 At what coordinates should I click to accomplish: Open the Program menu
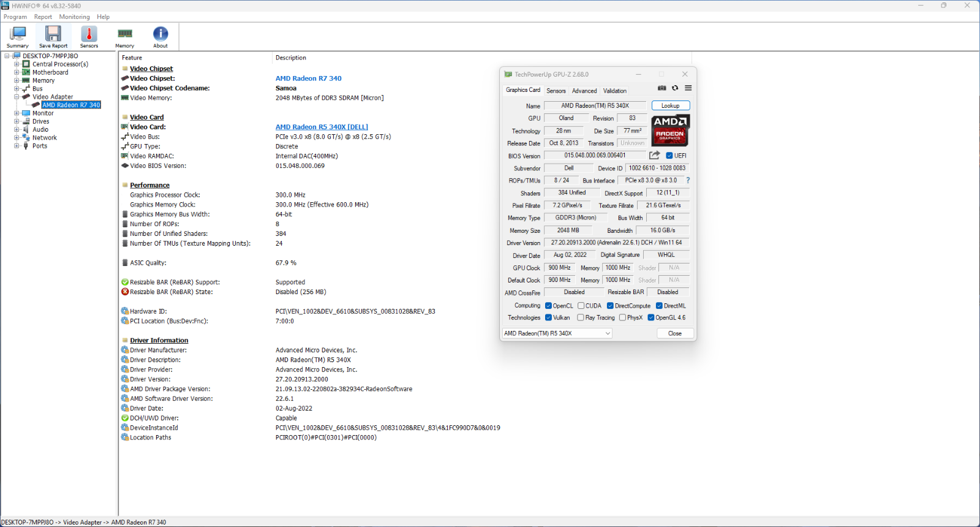pyautogui.click(x=15, y=17)
